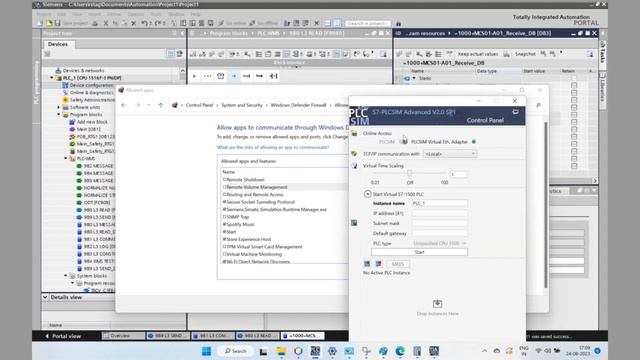Open the Tasks side tab
This screenshot has height=360, width=640.
pyautogui.click(x=602, y=52)
